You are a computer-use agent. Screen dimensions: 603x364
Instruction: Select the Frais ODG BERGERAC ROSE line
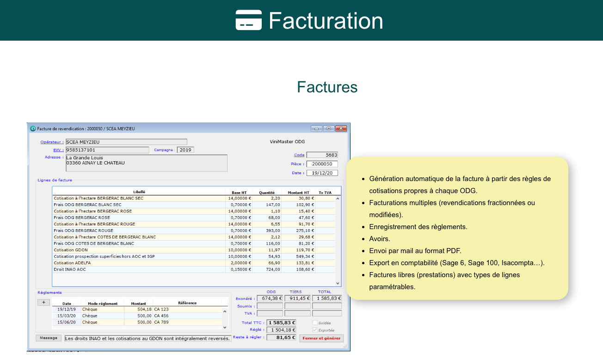[194, 218]
